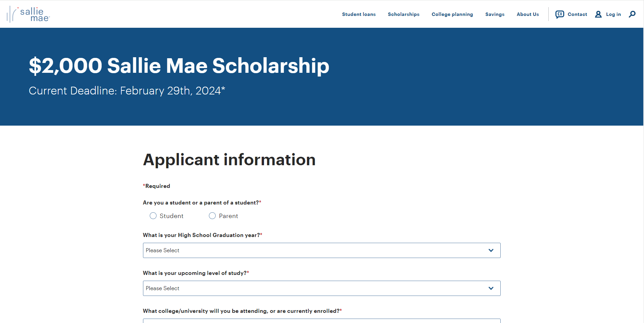
Task: Click level of study chevron arrow
Action: click(491, 288)
